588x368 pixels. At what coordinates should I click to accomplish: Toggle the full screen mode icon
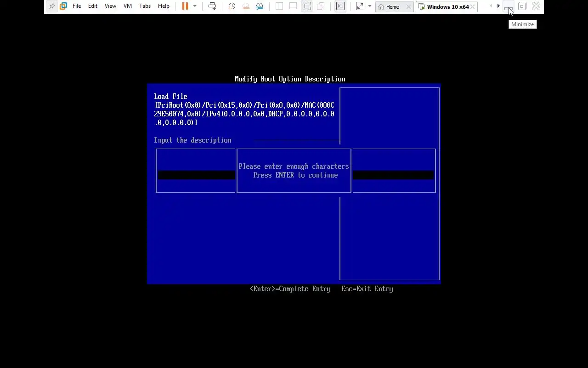pos(307,6)
